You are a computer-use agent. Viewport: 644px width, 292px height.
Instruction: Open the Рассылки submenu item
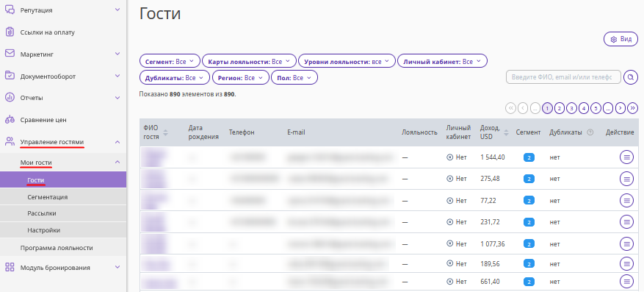point(63,213)
